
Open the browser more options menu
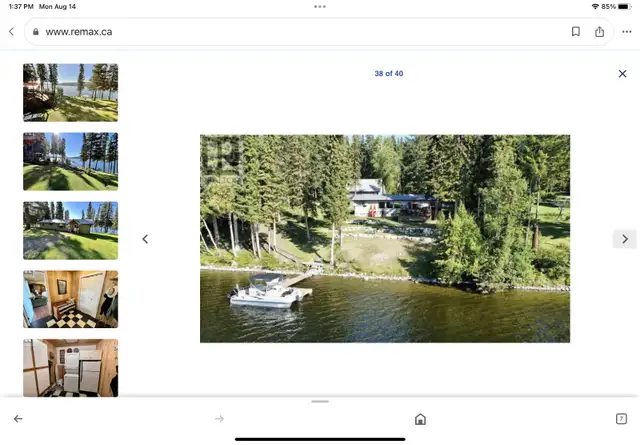point(627,31)
